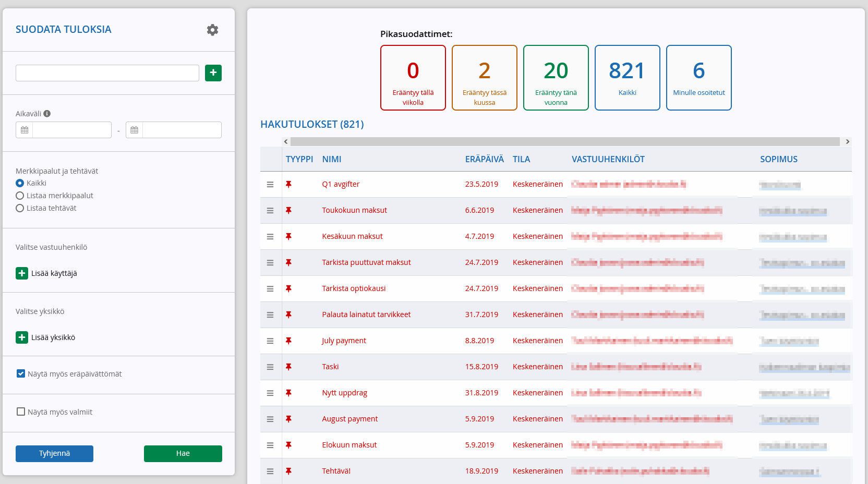Sort by SOPIMUS column header

click(779, 159)
